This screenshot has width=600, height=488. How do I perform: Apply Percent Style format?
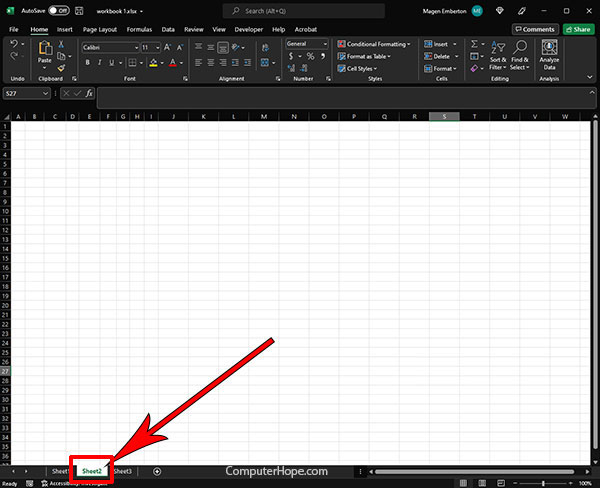coord(310,56)
